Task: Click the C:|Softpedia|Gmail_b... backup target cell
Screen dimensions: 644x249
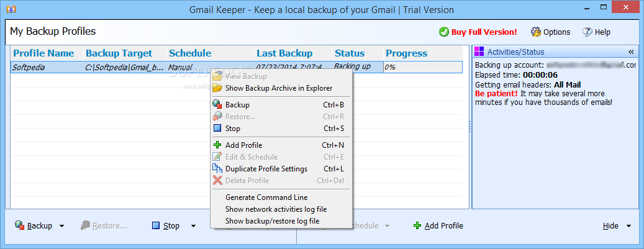Action: 125,67
